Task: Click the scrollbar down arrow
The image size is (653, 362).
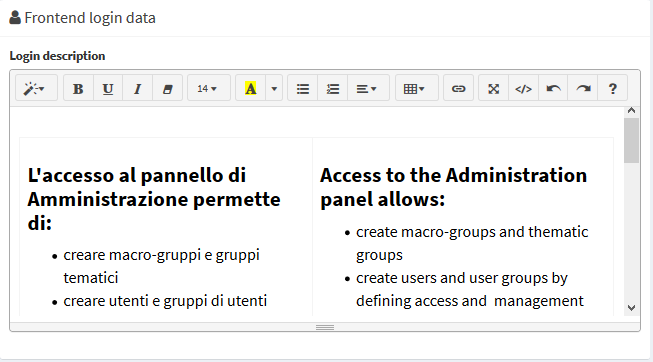Action: tap(631, 308)
